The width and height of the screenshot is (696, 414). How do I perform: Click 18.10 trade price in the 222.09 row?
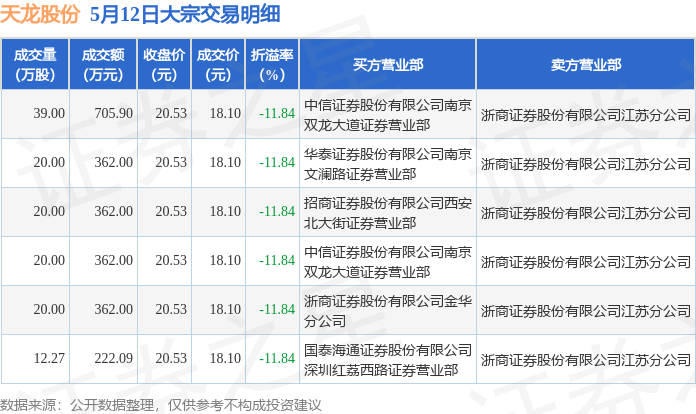tap(225, 359)
